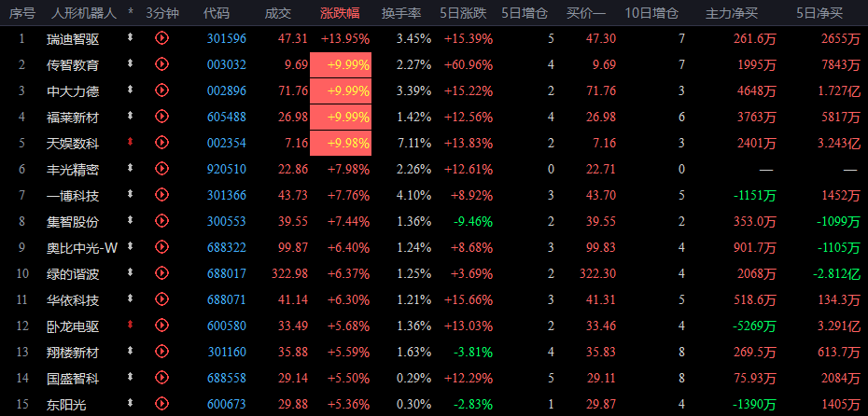Sort by the 换手率 column header
The height and width of the screenshot is (416, 868).
coord(401,13)
